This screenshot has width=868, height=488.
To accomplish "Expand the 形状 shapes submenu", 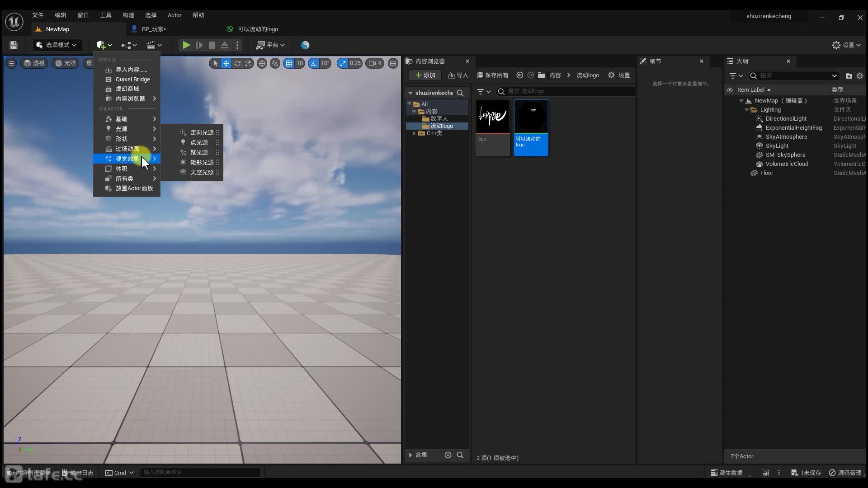I will [127, 139].
